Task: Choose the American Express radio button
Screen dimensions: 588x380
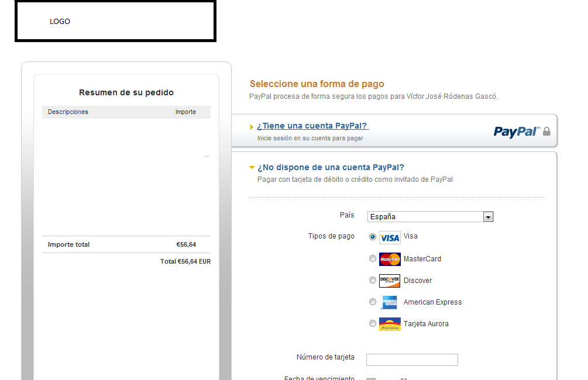Action: click(x=373, y=302)
